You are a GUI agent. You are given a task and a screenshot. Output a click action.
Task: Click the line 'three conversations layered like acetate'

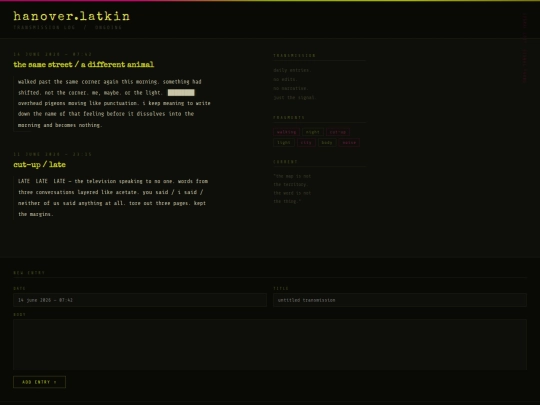coord(111,193)
